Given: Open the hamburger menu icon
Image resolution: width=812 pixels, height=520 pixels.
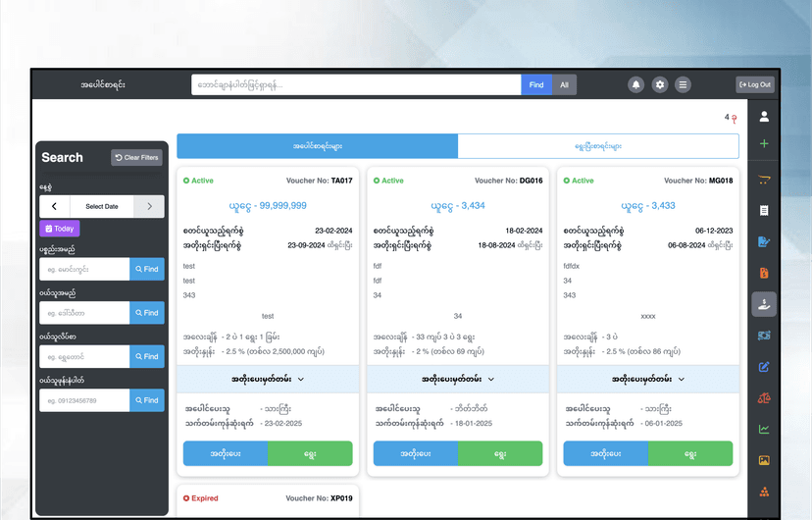Looking at the screenshot, I should pyautogui.click(x=684, y=85).
